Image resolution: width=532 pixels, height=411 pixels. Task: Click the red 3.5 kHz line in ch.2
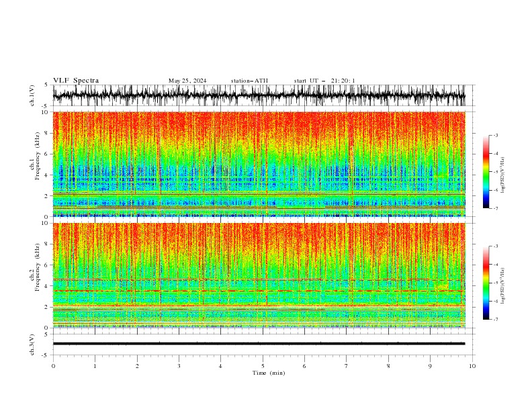[259, 291]
